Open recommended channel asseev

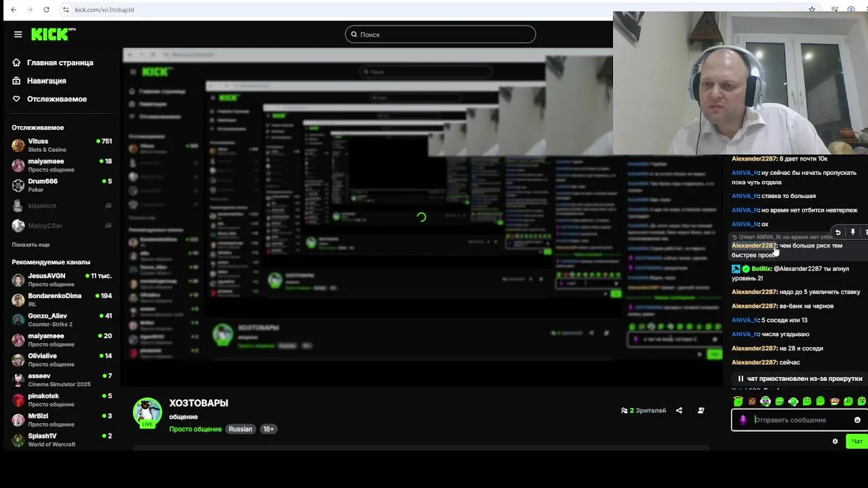pyautogui.click(x=61, y=380)
